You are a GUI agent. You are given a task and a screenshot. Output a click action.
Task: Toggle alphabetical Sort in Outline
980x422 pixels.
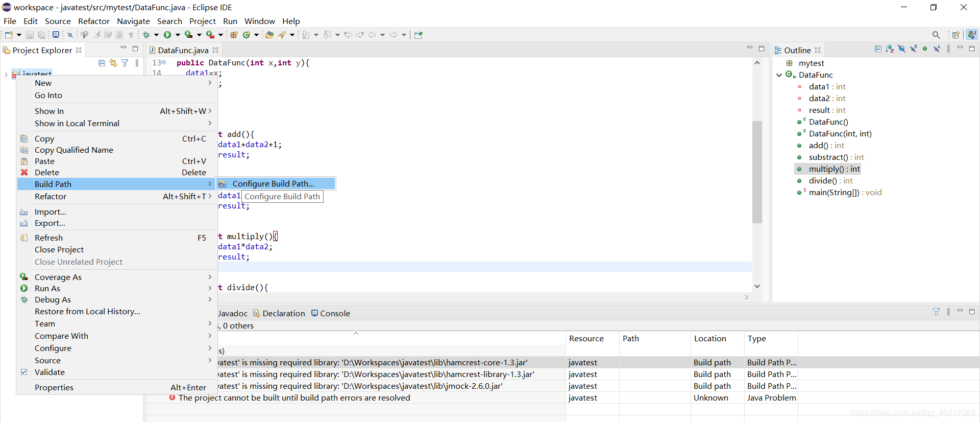pos(890,49)
